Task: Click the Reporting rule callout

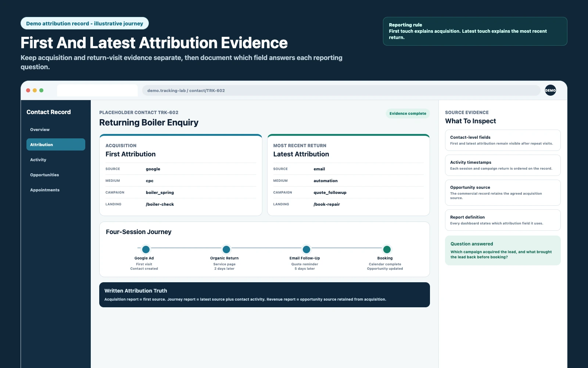Action: click(475, 31)
